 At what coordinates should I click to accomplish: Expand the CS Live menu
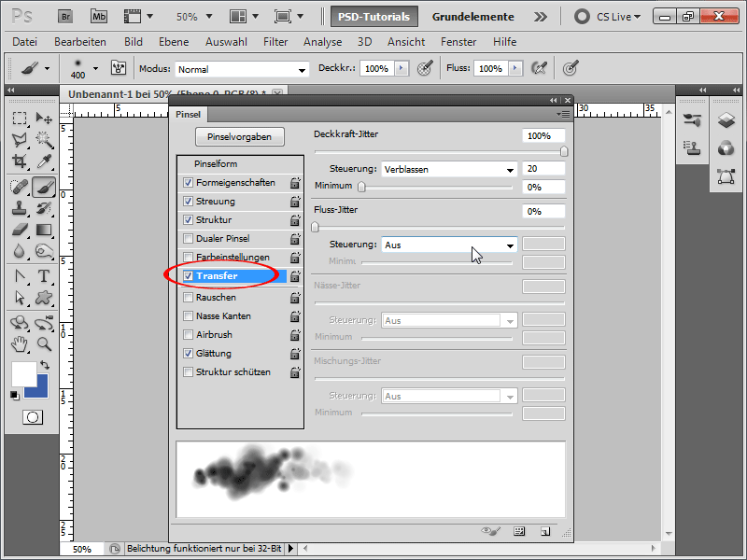pyautogui.click(x=618, y=17)
